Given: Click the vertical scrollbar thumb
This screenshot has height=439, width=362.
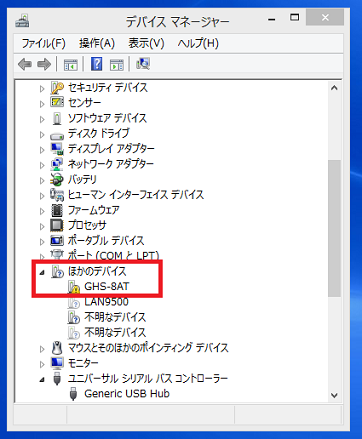Looking at the screenshot, I should point(334,228).
